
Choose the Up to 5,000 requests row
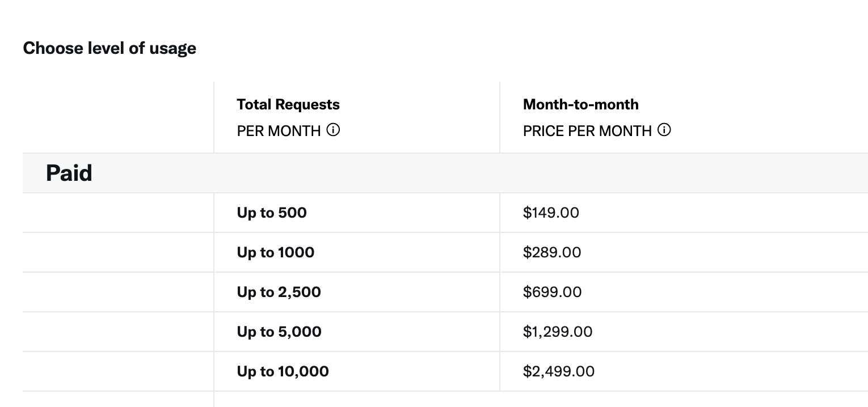tap(445, 332)
